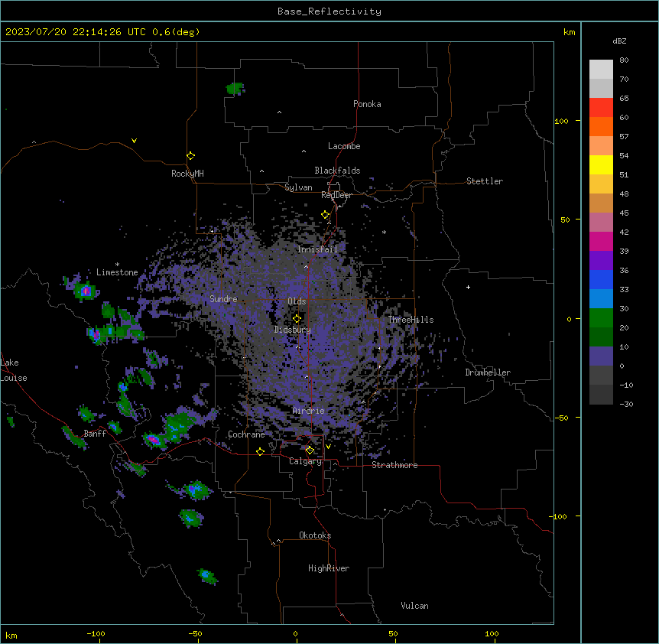Click the Cochrane town label
Viewport: 659px width, 644px height.
(x=246, y=434)
